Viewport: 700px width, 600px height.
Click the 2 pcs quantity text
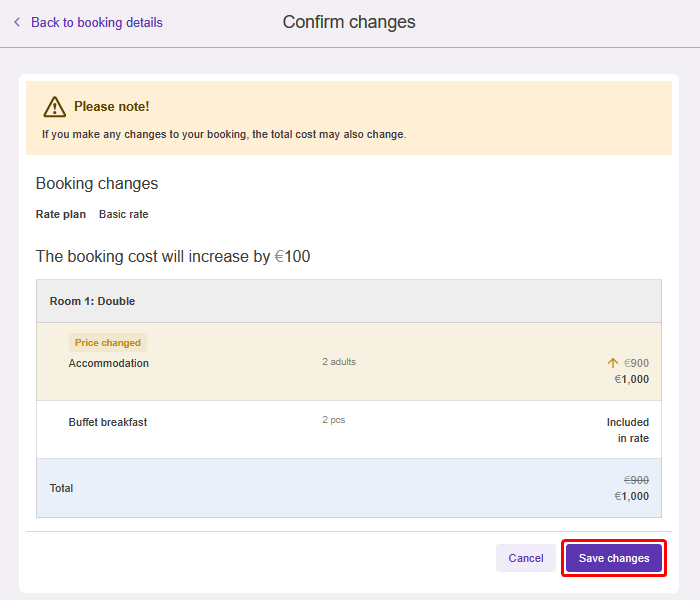click(x=333, y=420)
